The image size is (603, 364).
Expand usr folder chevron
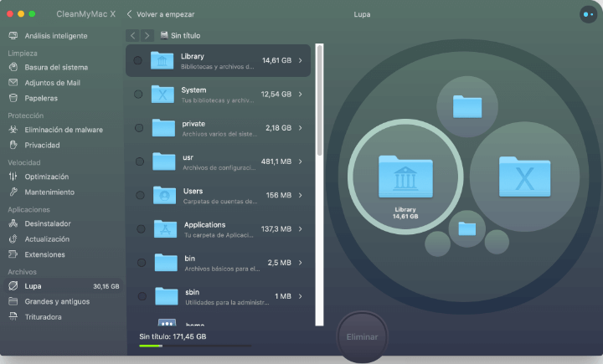point(301,161)
